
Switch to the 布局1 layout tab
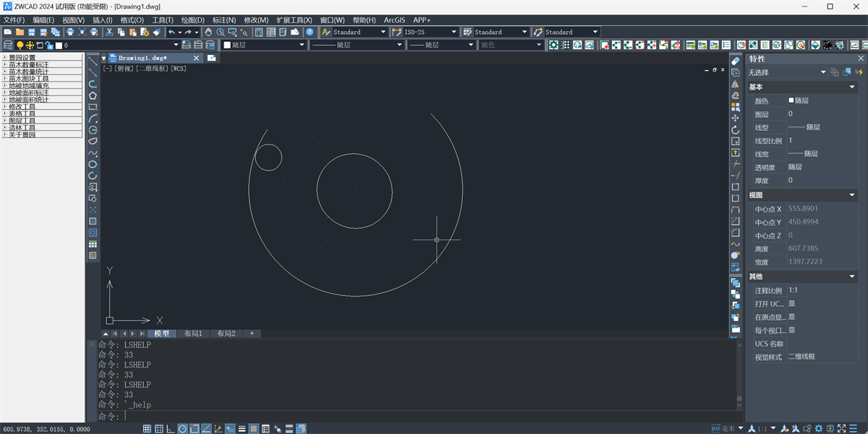click(193, 333)
